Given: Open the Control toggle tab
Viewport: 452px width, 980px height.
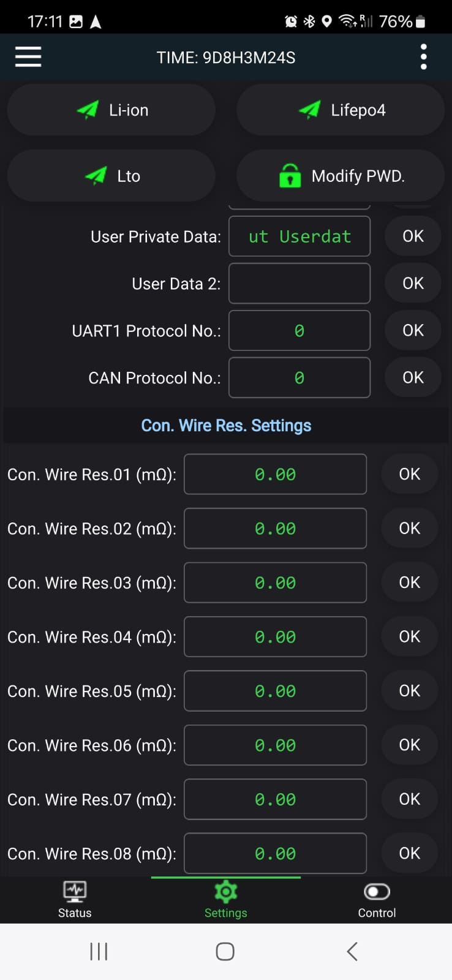Looking at the screenshot, I should 377,899.
